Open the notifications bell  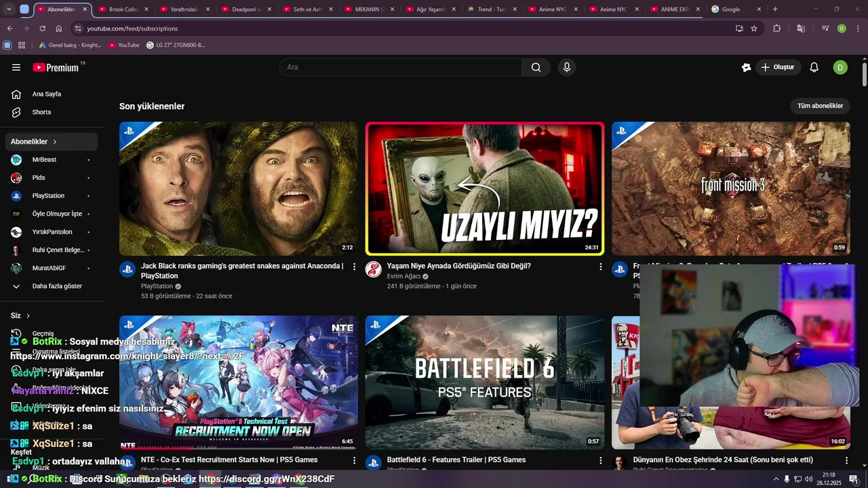pyautogui.click(x=814, y=67)
